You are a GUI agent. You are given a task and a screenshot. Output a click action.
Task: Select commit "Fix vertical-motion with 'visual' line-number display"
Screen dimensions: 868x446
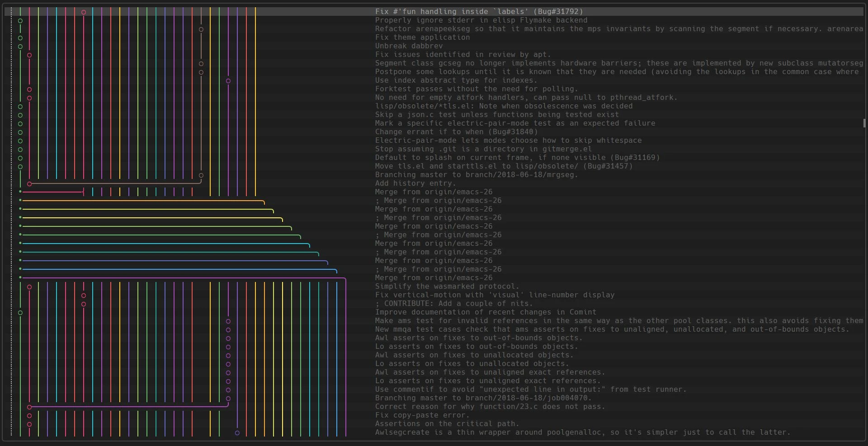click(495, 295)
